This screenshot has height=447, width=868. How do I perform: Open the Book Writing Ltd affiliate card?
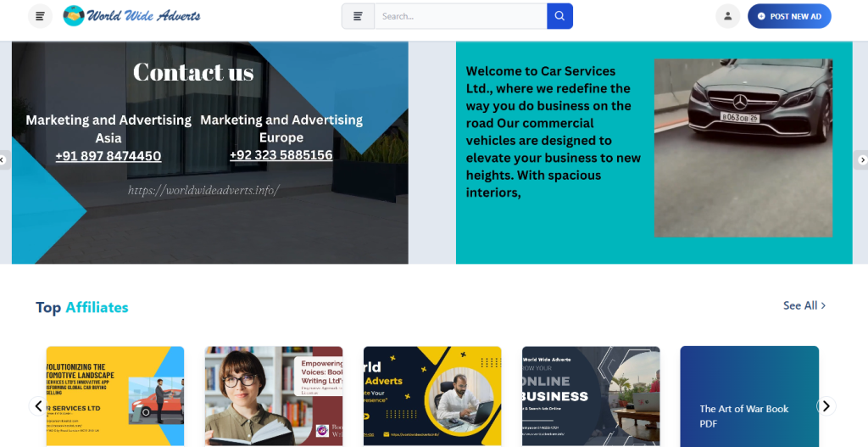(x=274, y=396)
